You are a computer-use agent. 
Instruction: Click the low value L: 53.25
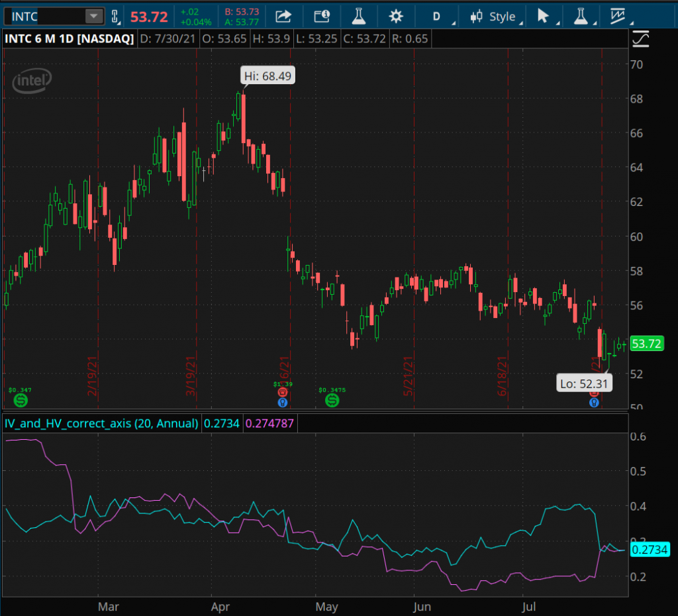click(x=316, y=39)
